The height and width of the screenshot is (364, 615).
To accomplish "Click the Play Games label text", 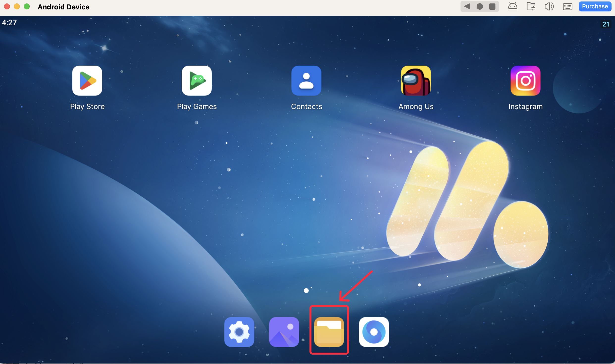I will 197,106.
